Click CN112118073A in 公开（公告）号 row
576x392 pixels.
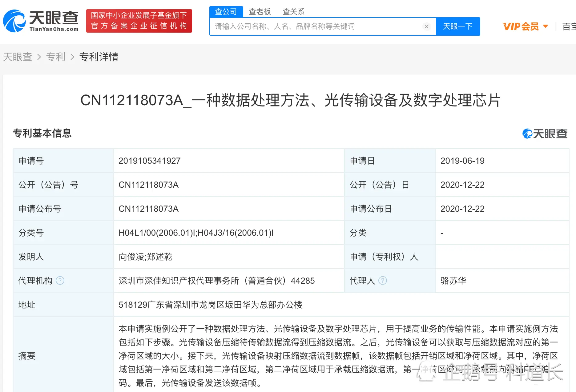(x=148, y=185)
